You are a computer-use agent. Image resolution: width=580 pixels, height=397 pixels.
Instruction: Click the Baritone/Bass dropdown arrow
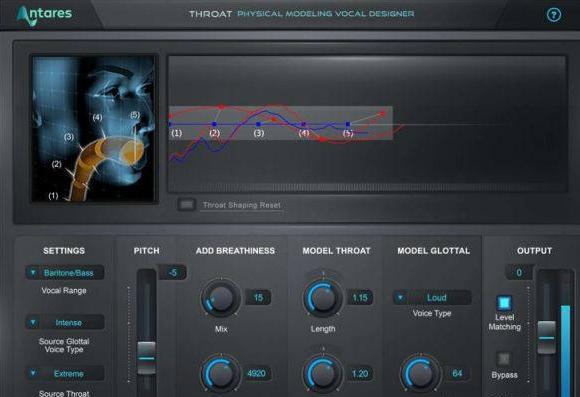click(33, 273)
